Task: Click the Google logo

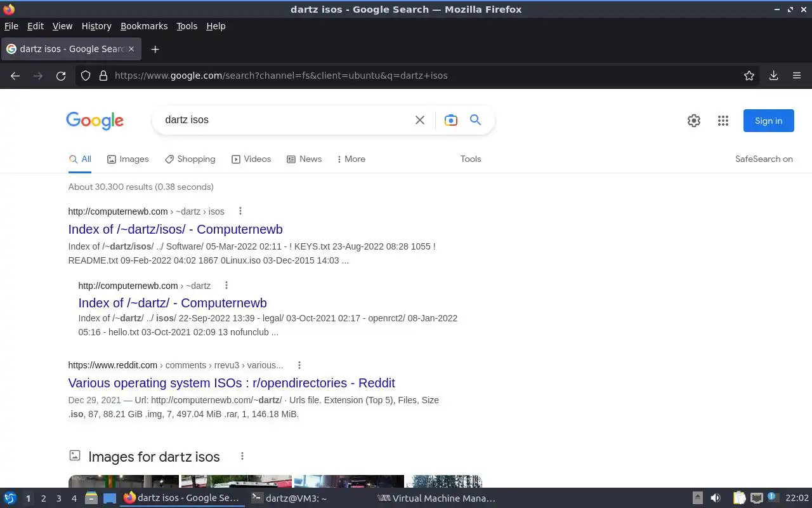Action: point(95,121)
